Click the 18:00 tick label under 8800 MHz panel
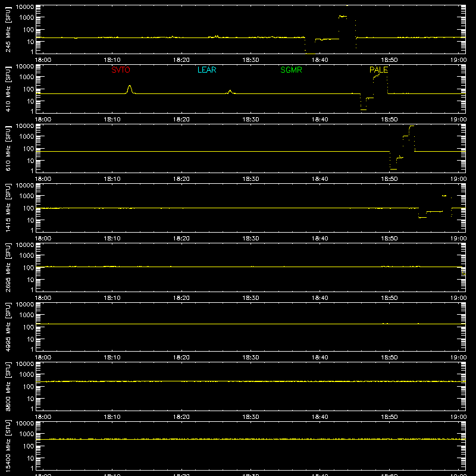Viewport: 476px width, 476px height. 43,417
